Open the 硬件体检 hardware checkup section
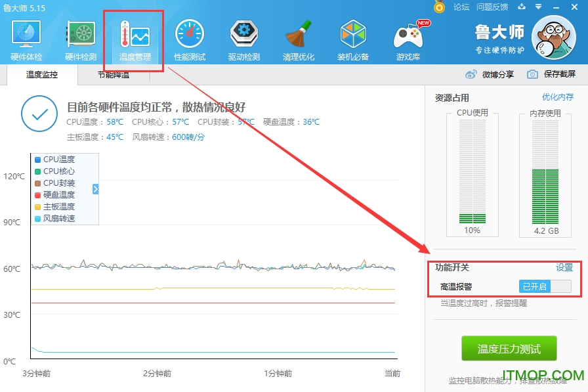This screenshot has height=392, width=588. (x=26, y=40)
